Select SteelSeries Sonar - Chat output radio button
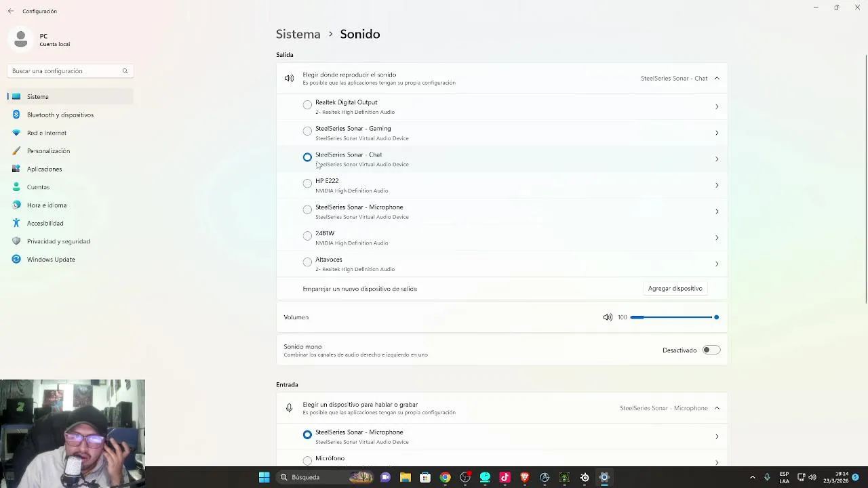 307,157
